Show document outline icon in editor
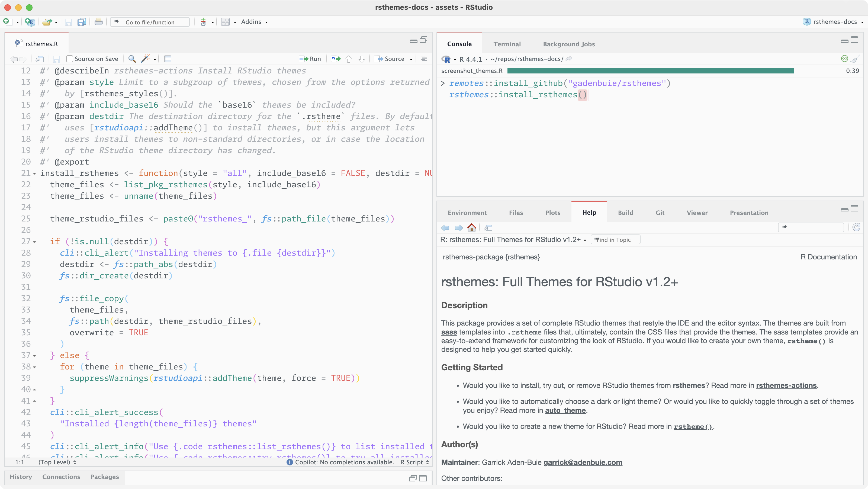The width and height of the screenshot is (868, 489). tap(423, 59)
